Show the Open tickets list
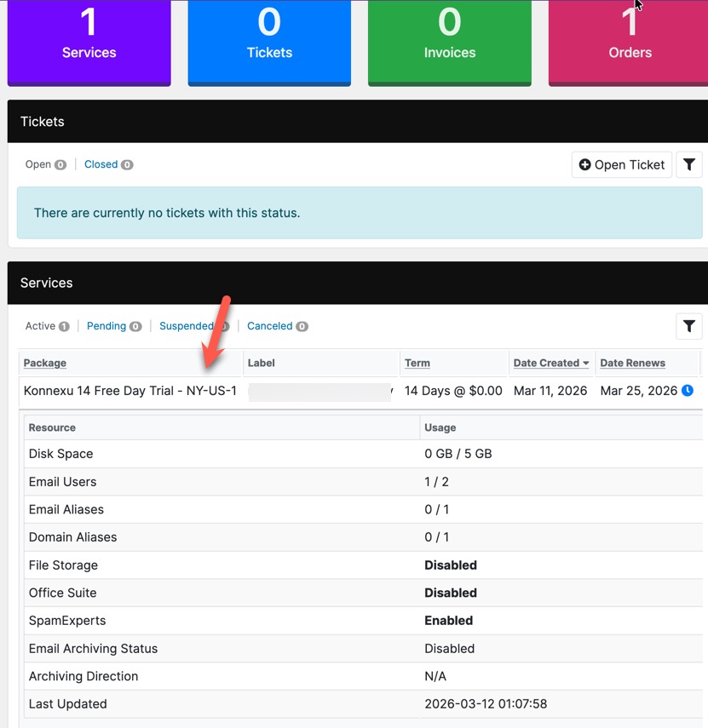This screenshot has width=708, height=728. tap(37, 163)
